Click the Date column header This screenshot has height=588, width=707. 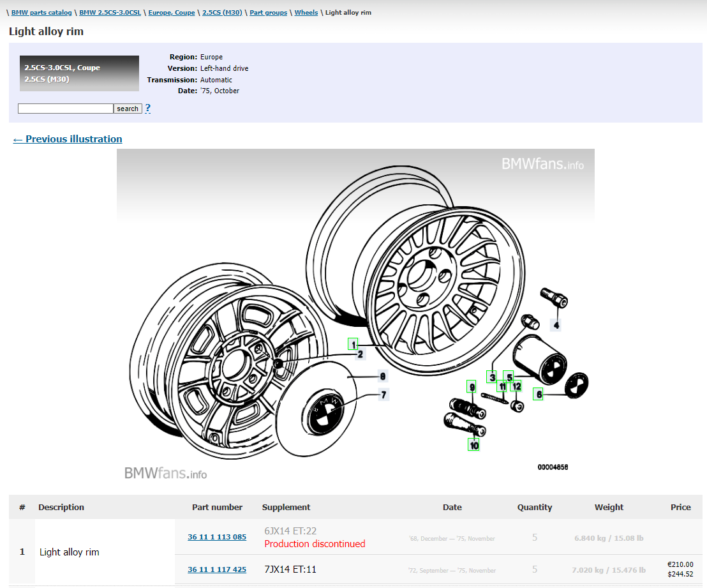click(452, 507)
